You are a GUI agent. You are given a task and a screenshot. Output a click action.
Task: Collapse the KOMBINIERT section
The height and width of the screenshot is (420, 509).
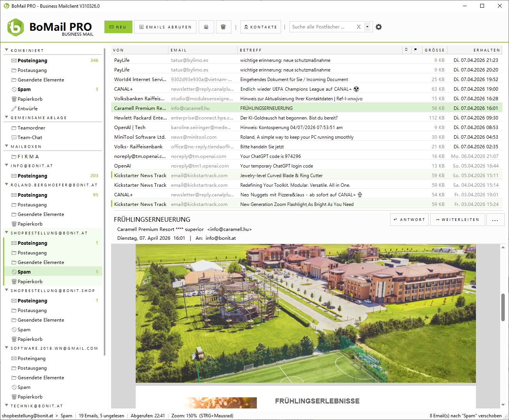[6, 50]
